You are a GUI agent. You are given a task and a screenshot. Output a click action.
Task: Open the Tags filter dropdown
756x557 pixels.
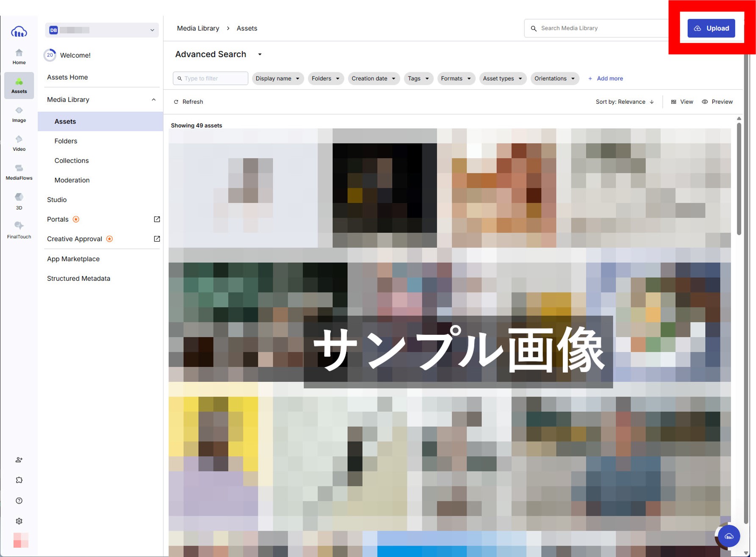coord(418,78)
